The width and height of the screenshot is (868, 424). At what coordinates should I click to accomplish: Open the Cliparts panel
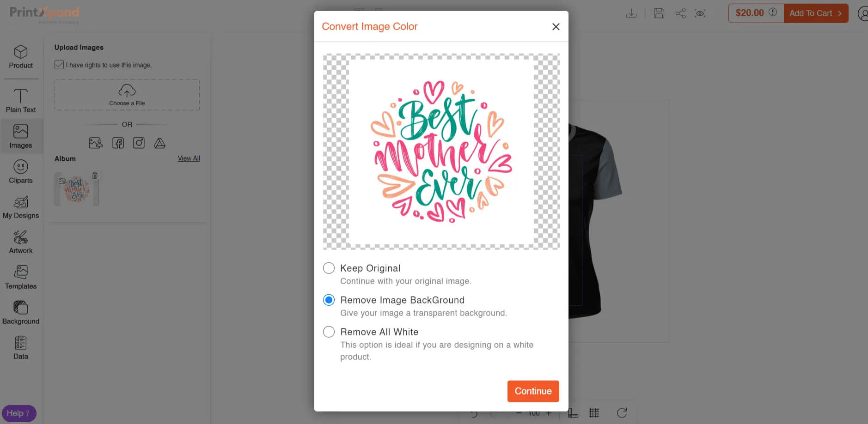pyautogui.click(x=21, y=171)
